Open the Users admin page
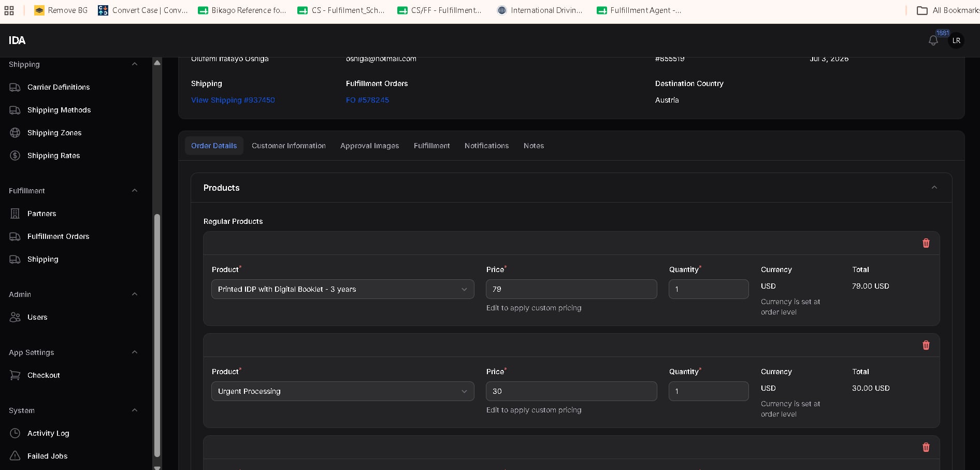Image resolution: width=980 pixels, height=470 pixels. (x=37, y=317)
